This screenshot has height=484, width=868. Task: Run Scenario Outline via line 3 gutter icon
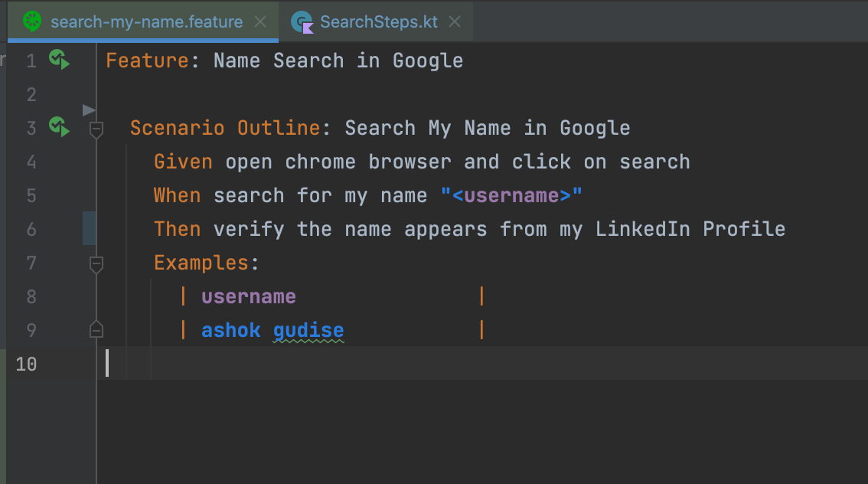coord(59,126)
